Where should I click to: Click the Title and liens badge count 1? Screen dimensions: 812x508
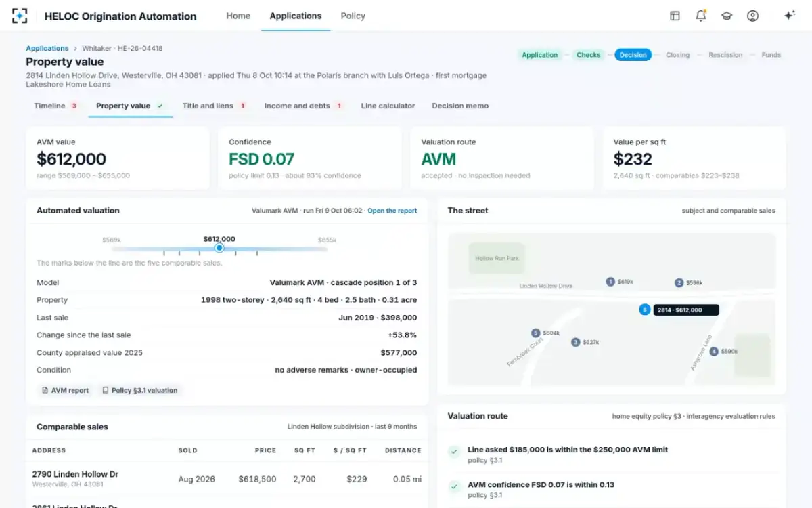pyautogui.click(x=242, y=106)
